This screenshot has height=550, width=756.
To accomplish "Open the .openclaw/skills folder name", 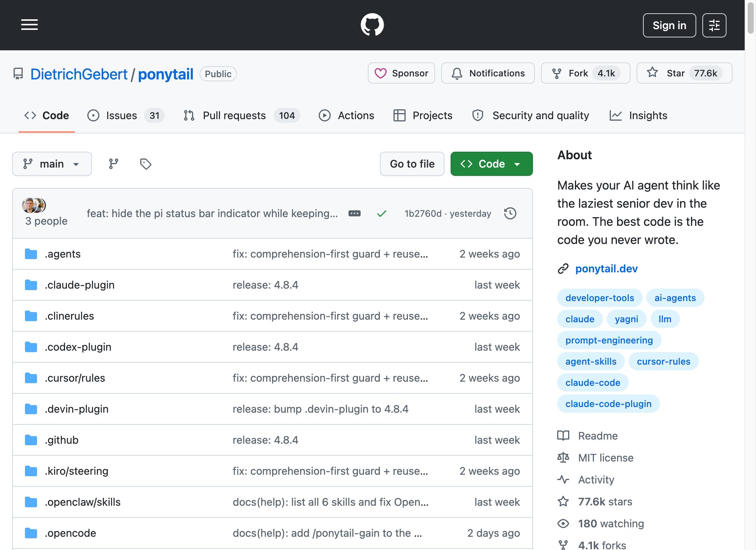I will [82, 502].
